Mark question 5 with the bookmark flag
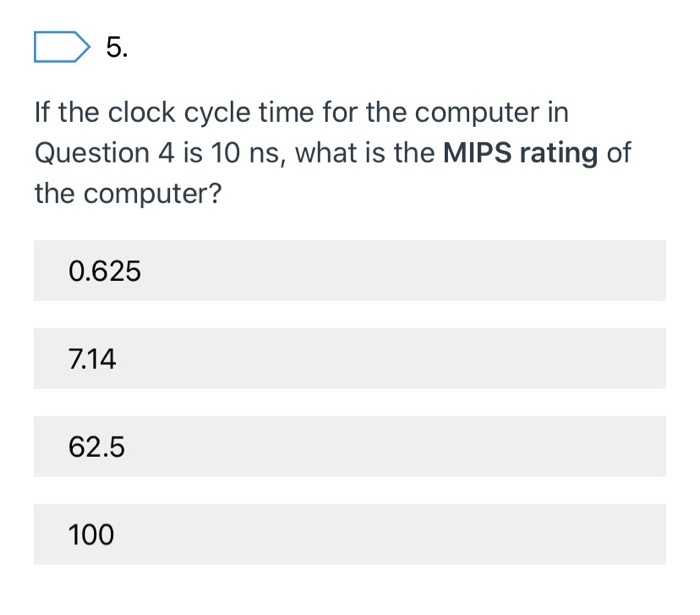Viewport: 700px width, 615px height. [x=62, y=47]
